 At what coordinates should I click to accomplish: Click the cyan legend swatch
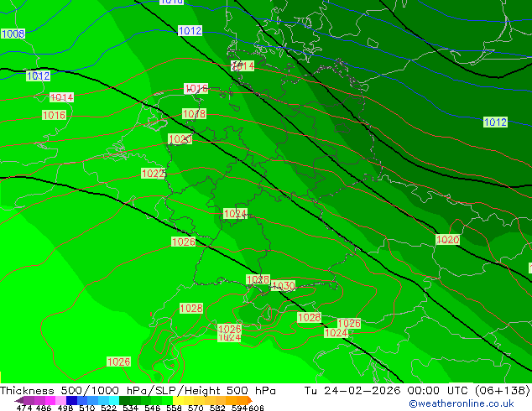[114, 400]
